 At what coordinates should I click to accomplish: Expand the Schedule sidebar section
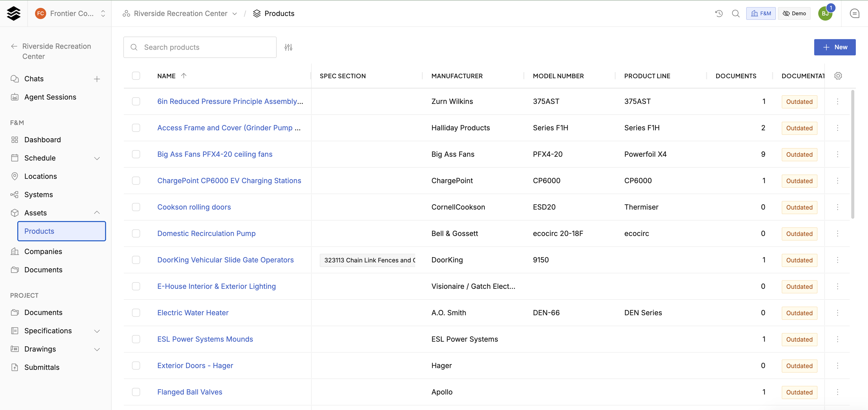click(97, 158)
